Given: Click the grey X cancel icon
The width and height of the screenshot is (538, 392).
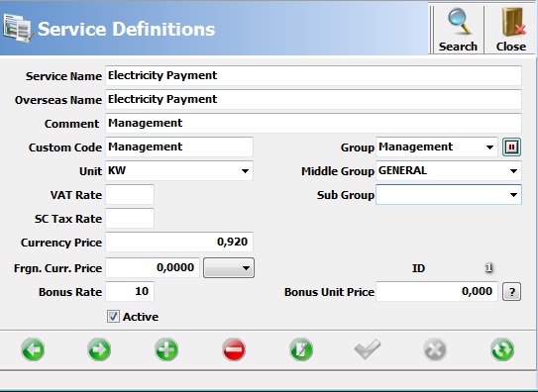Looking at the screenshot, I should tap(435, 349).
